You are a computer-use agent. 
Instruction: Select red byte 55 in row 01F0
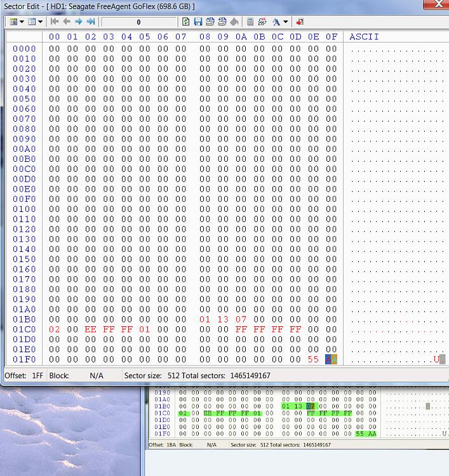pos(313,359)
